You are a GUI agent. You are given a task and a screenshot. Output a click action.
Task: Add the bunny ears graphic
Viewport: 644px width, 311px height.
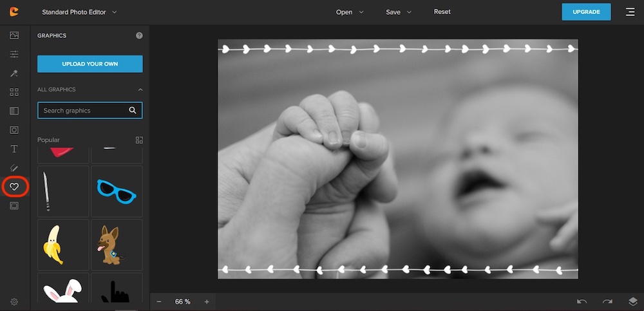[x=63, y=288]
